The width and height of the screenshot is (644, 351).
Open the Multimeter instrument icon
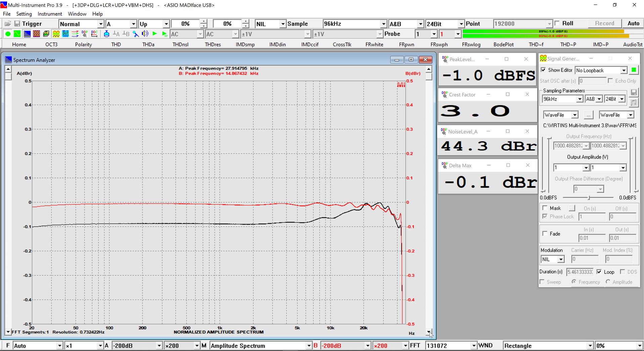coord(36,34)
